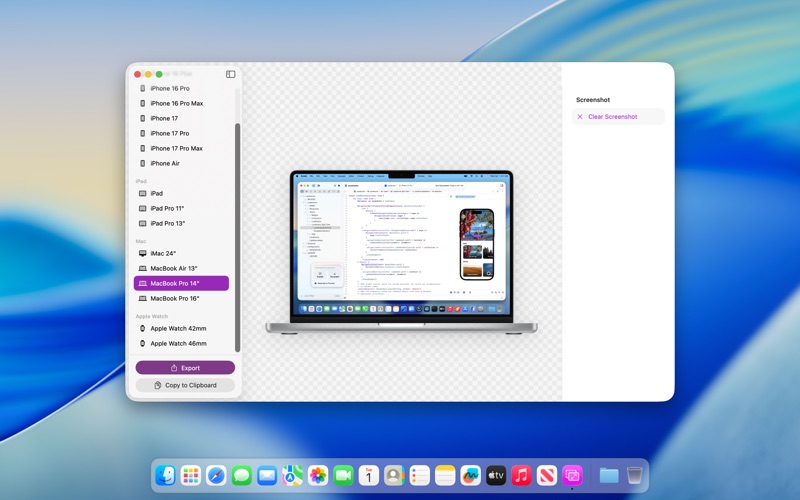
Task: Select MacBook Pro 14" row
Action: (x=181, y=283)
